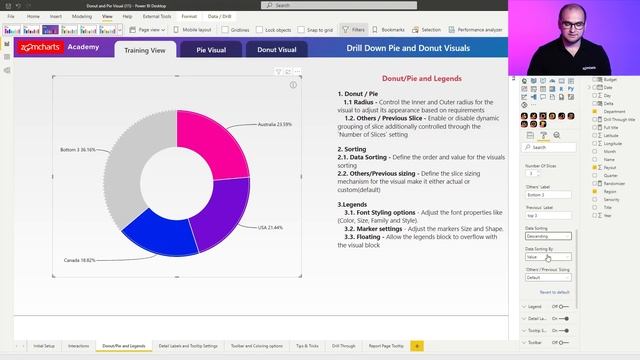Enable the Gridlines checkbox
Screen dimensions: 640x360
225,30
